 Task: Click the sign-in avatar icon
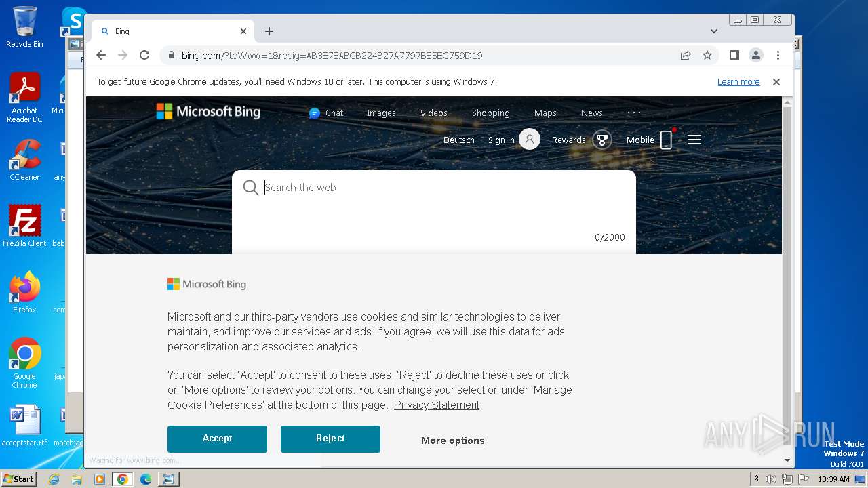(x=530, y=140)
